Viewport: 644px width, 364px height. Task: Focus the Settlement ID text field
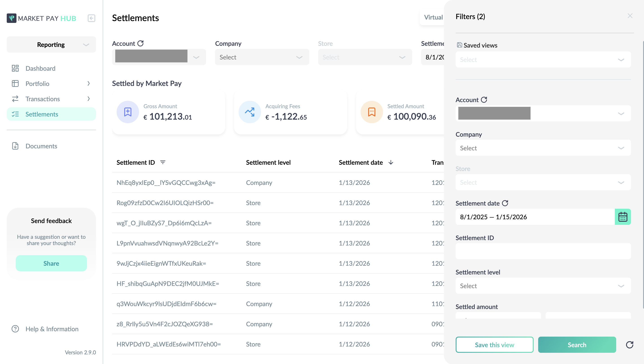[543, 251]
